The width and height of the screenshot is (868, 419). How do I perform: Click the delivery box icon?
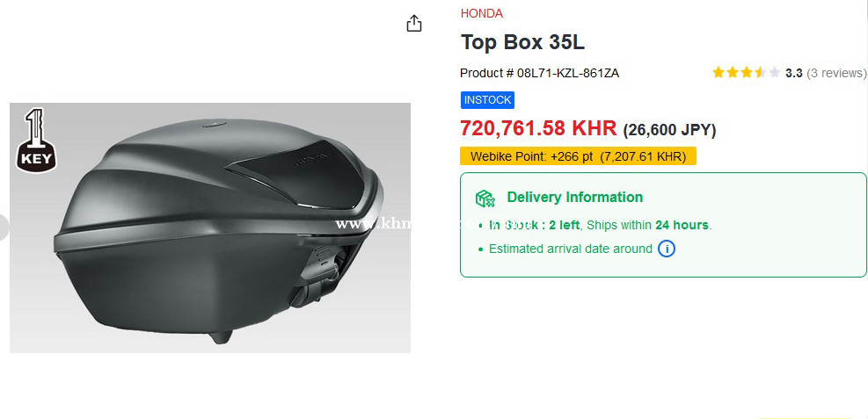(x=485, y=198)
